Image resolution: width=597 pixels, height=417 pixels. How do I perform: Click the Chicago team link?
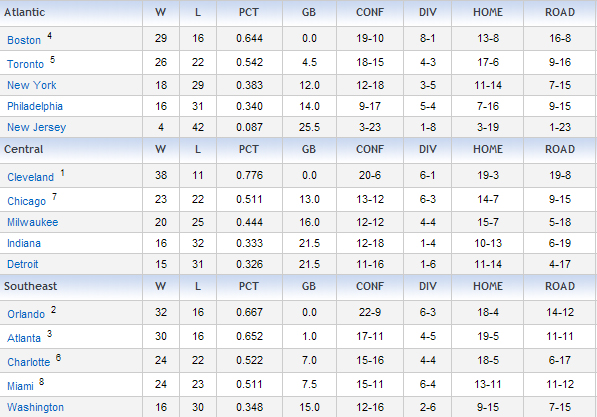click(x=27, y=201)
